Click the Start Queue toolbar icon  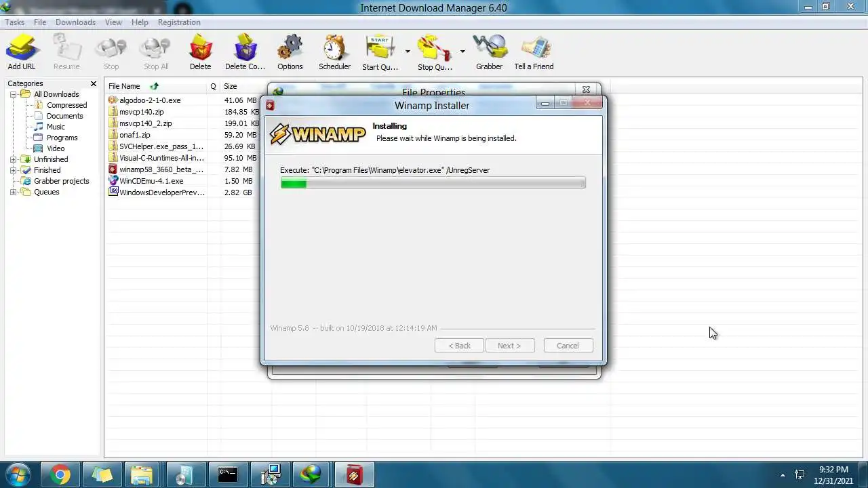[380, 53]
